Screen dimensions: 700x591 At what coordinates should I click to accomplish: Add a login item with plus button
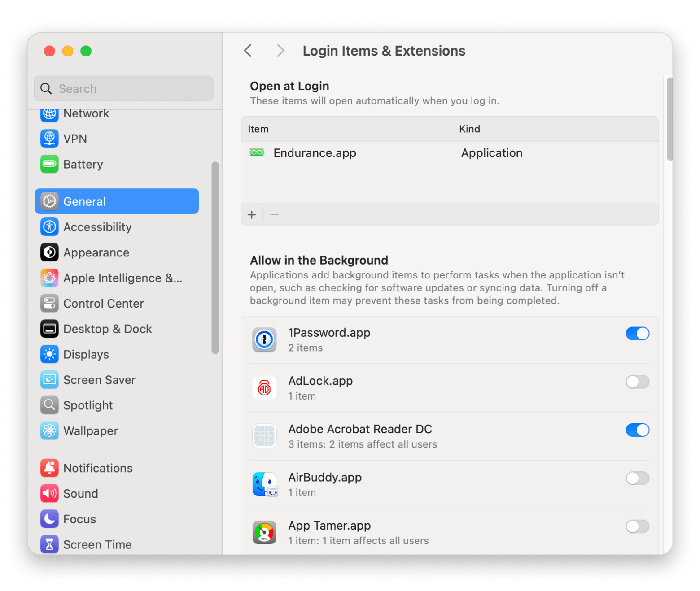click(252, 215)
